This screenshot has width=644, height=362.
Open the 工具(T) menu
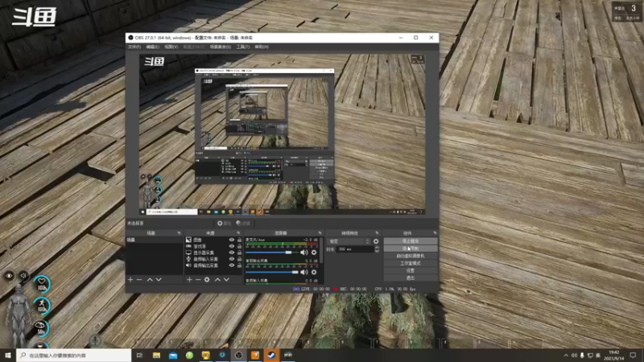243,47
